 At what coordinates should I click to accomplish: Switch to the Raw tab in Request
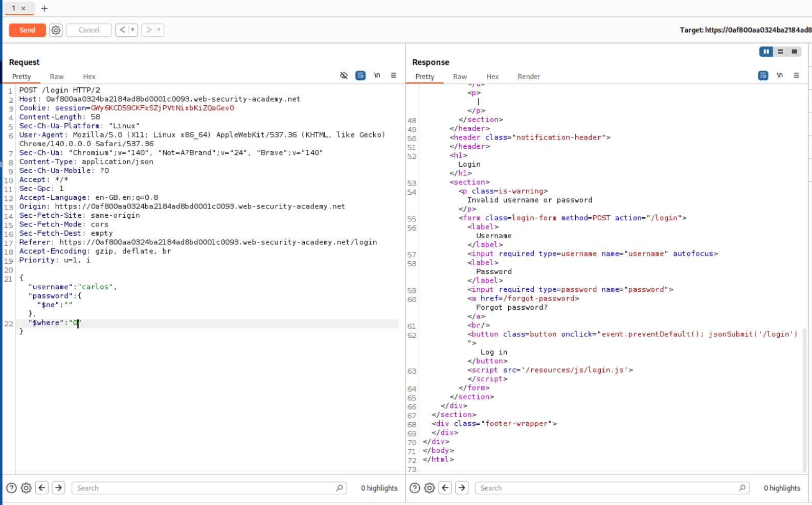click(x=57, y=77)
